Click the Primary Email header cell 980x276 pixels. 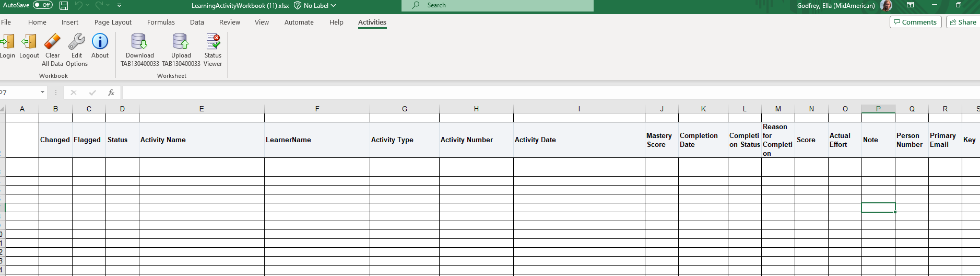coord(945,140)
